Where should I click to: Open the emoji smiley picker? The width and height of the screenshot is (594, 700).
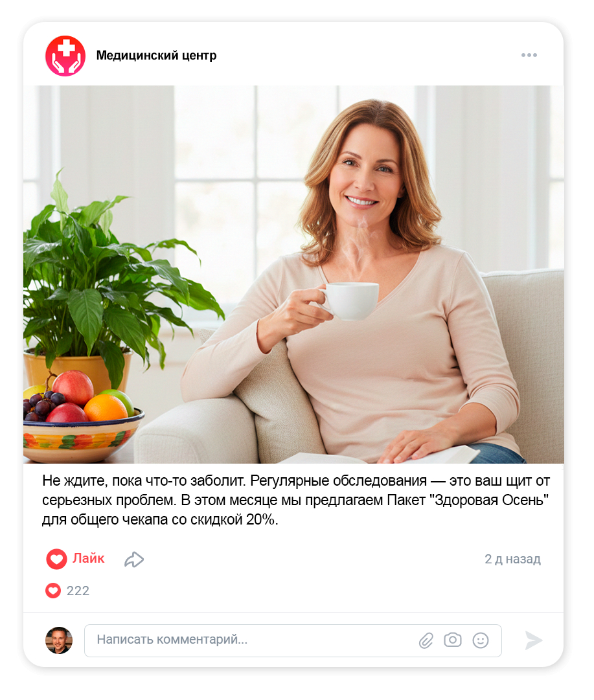click(481, 640)
